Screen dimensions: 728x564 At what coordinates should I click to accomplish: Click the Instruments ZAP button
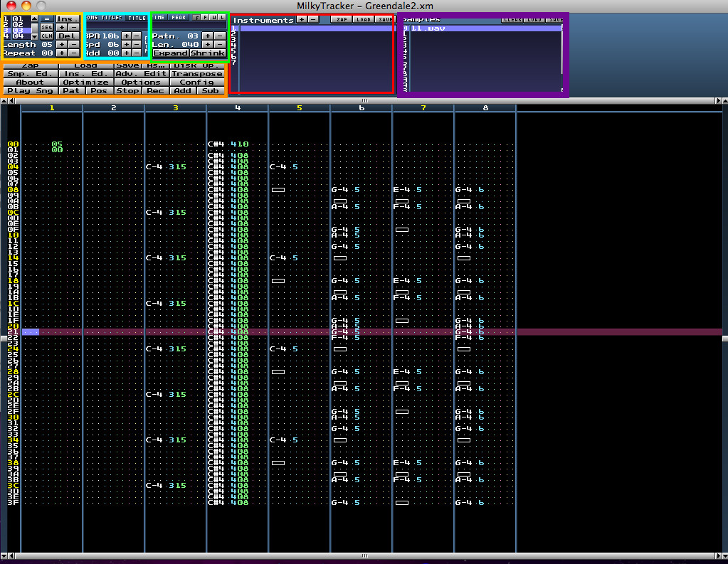(342, 19)
